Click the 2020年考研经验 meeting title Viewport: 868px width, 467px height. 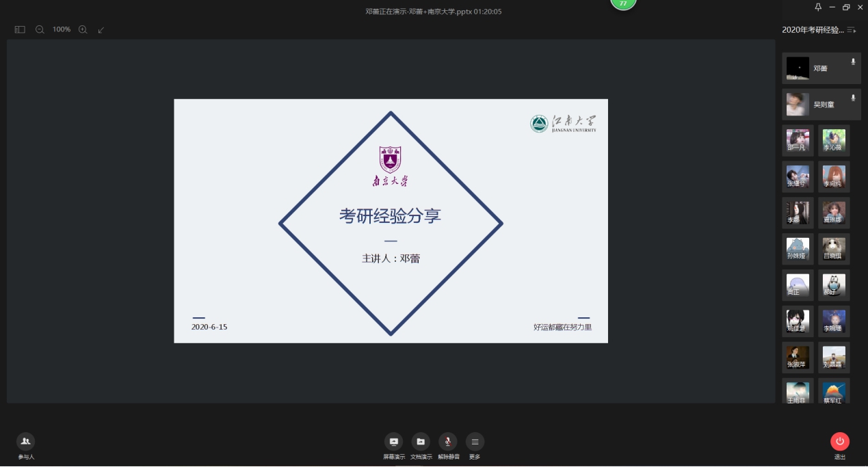[812, 30]
